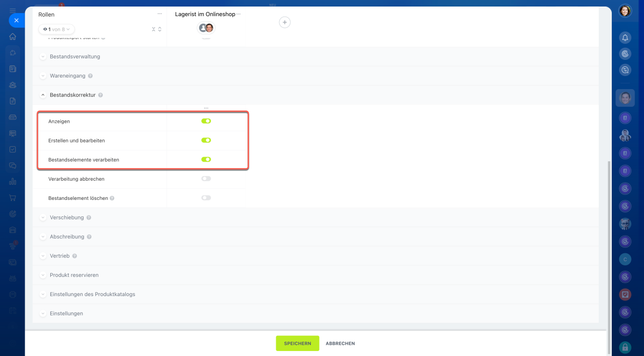Enable Verarbeitung abbrechen permission switch
Screen dimensions: 644x356
(x=206, y=179)
